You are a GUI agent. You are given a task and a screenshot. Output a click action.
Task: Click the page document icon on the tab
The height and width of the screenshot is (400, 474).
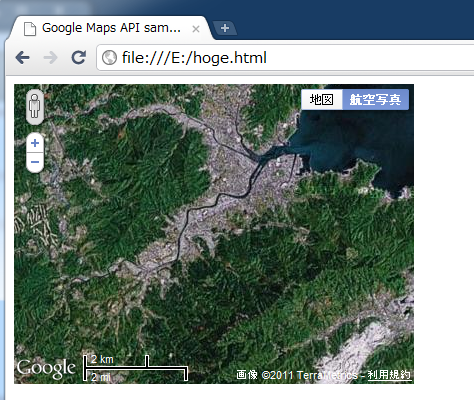click(30, 29)
